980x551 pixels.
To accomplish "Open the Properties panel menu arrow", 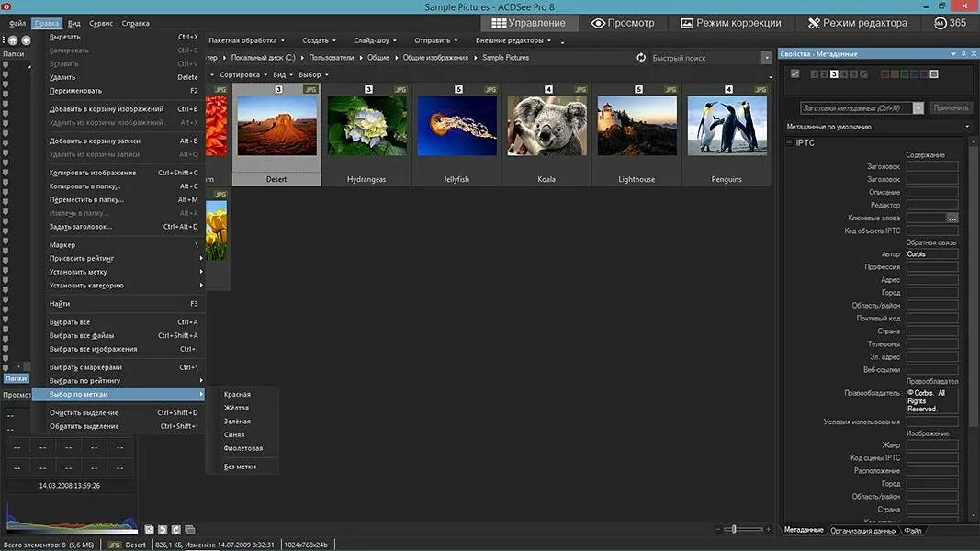I will click(x=953, y=54).
